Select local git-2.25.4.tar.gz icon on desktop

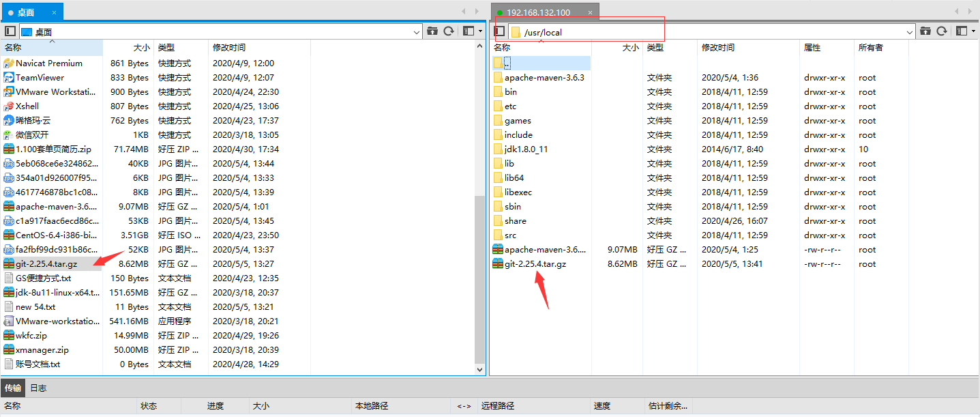tap(9, 264)
